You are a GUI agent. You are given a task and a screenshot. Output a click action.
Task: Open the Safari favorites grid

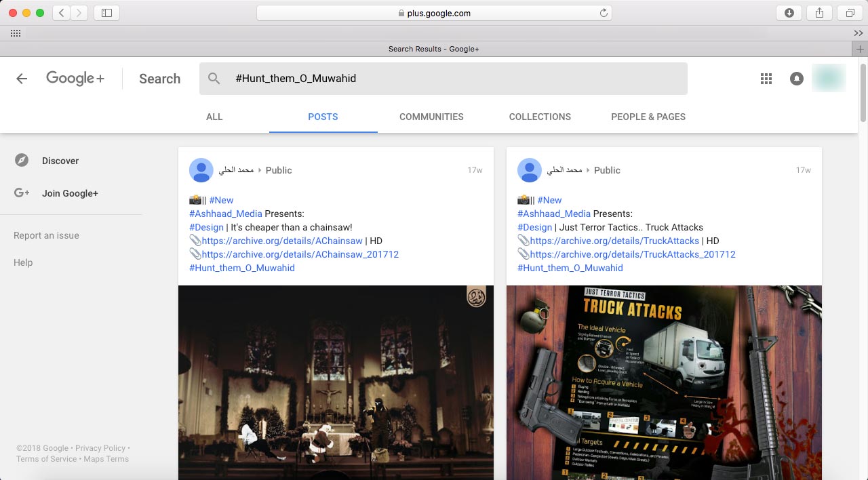pos(16,33)
